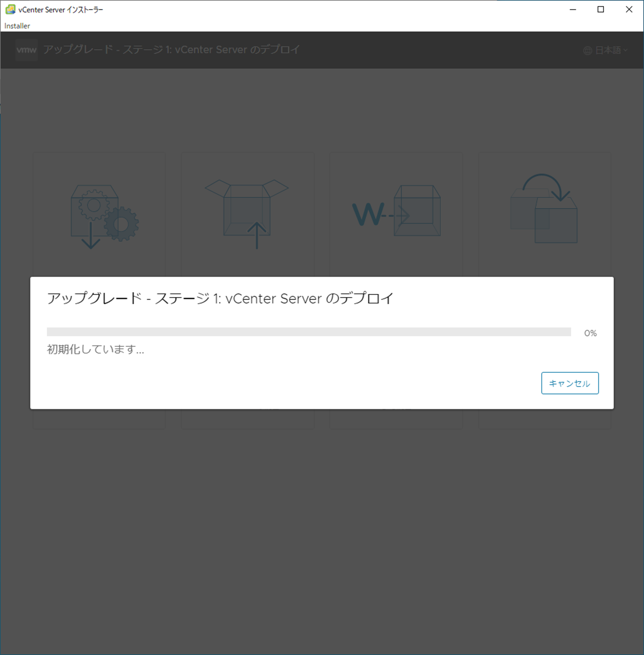
Task: Click the deployment progress bar
Action: pyautogui.click(x=309, y=332)
